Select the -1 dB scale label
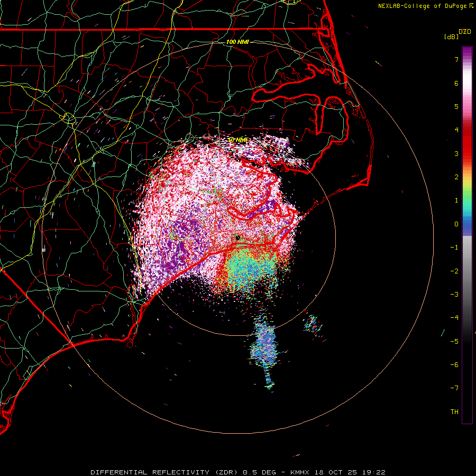The height and width of the screenshot is (476, 476). [x=454, y=248]
